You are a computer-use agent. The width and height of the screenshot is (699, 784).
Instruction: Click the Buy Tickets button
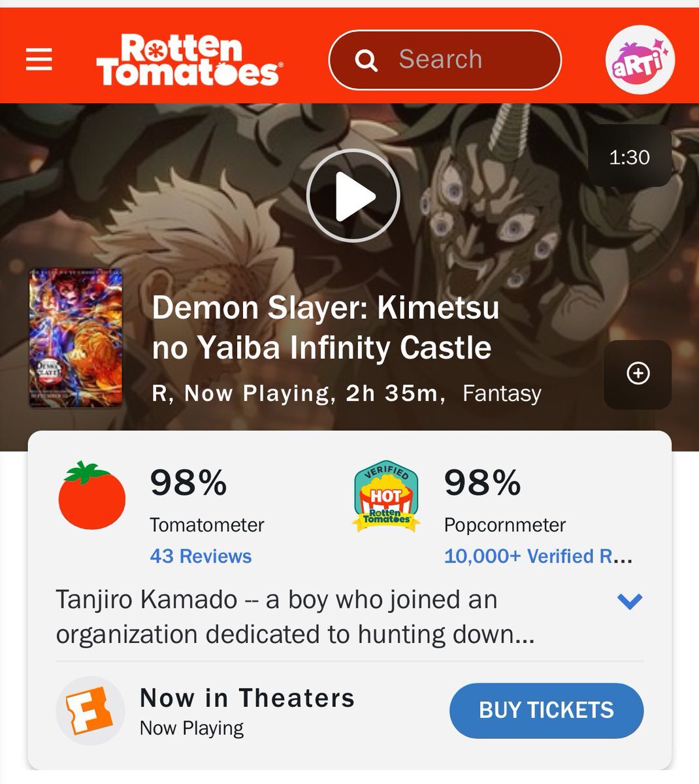point(547,711)
